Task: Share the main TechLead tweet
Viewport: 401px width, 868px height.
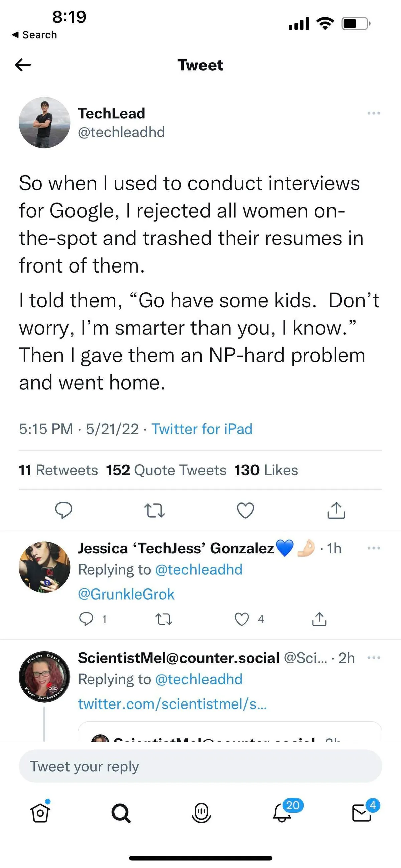Action: coord(336,510)
